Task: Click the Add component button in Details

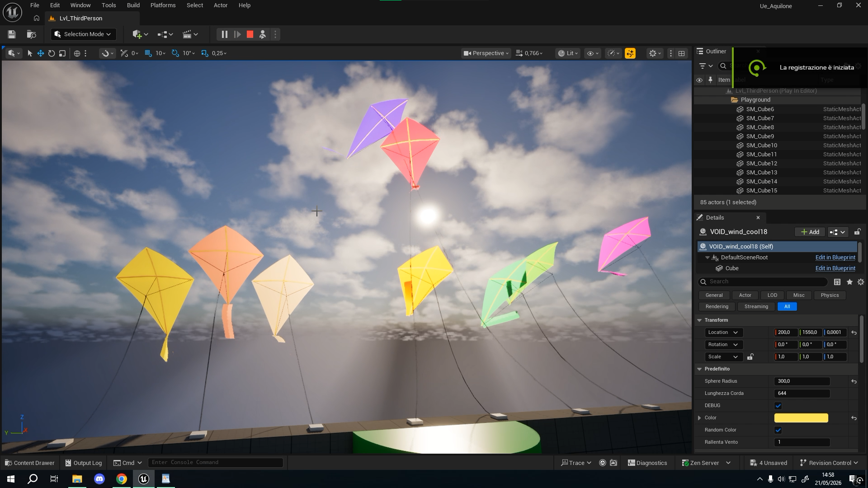Action: pyautogui.click(x=810, y=232)
